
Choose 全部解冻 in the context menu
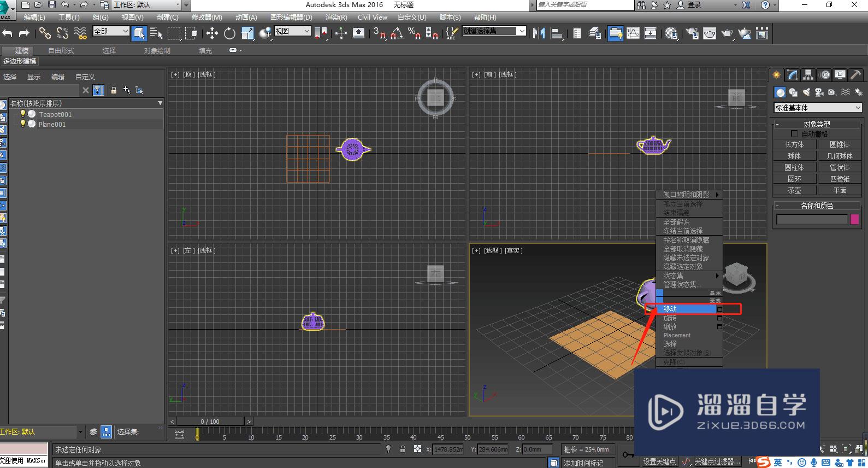689,222
